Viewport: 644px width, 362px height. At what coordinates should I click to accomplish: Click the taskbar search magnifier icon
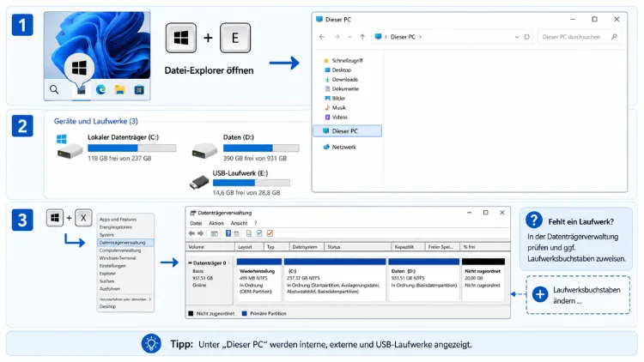(54, 89)
